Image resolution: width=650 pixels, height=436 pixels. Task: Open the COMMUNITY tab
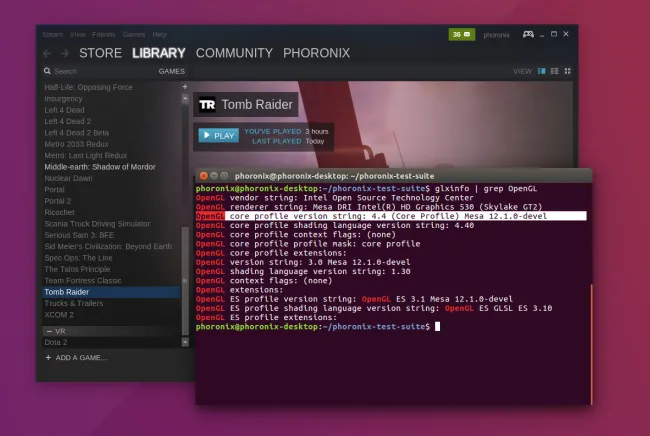234,53
